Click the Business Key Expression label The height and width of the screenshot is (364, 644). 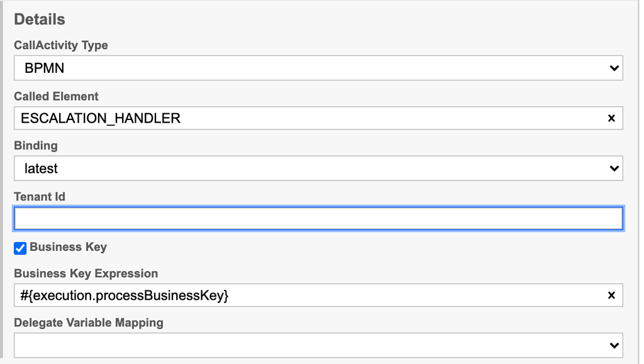click(x=86, y=273)
